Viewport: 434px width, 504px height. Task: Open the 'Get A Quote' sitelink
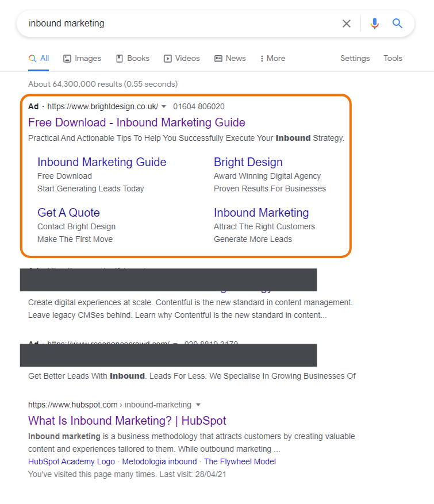click(x=68, y=213)
